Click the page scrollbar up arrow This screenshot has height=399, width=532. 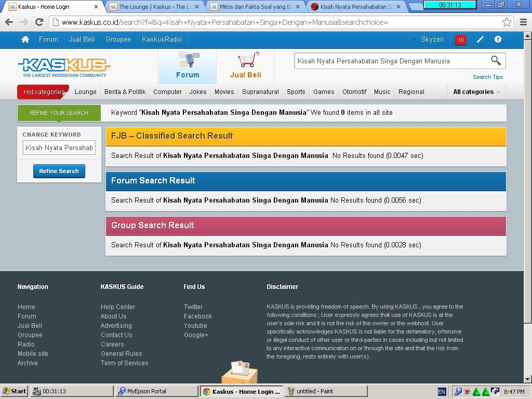(528, 35)
